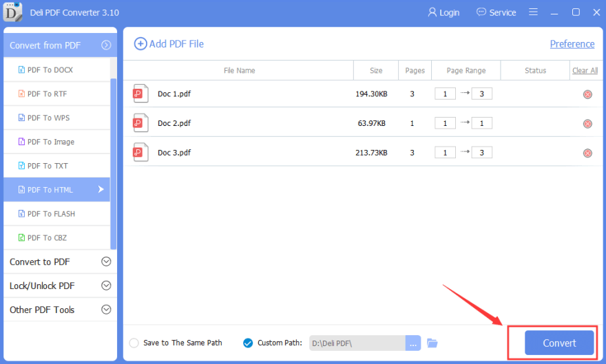
Task: Edit Doc 2.pdf start page field
Action: [x=445, y=123]
